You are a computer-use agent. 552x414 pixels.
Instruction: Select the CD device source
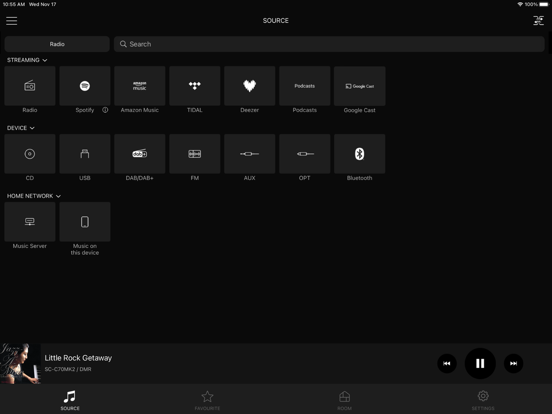pos(30,154)
